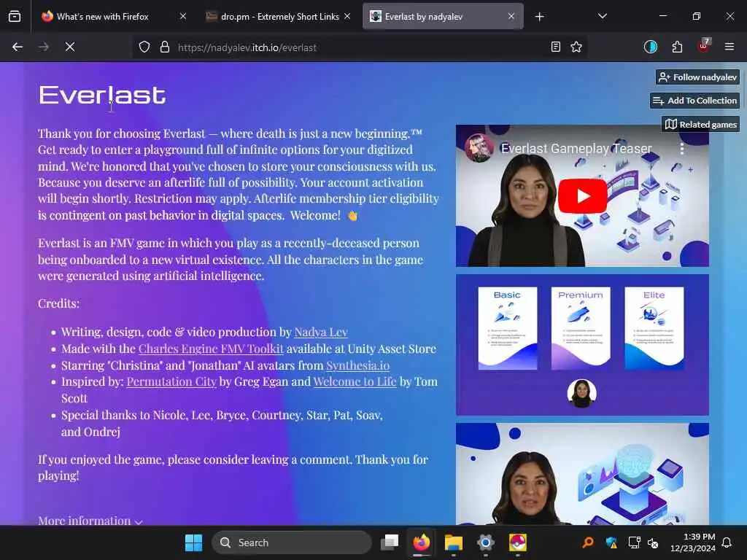Open the Permutation City link
Screen dimensions: 747x560
coord(171,381)
